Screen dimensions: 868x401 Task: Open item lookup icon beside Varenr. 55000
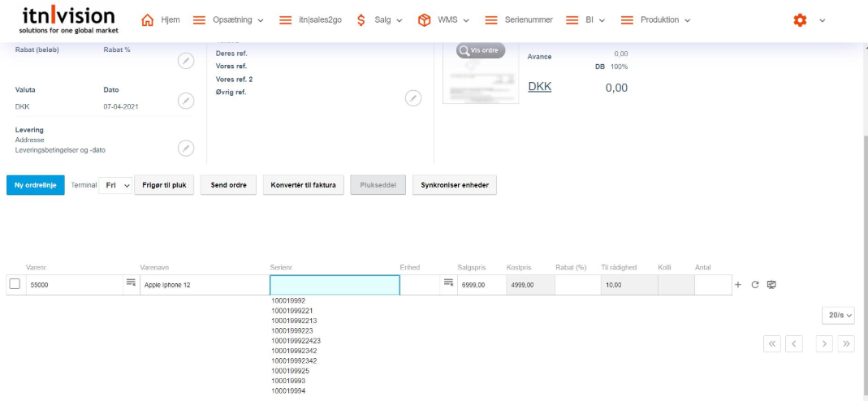(129, 282)
